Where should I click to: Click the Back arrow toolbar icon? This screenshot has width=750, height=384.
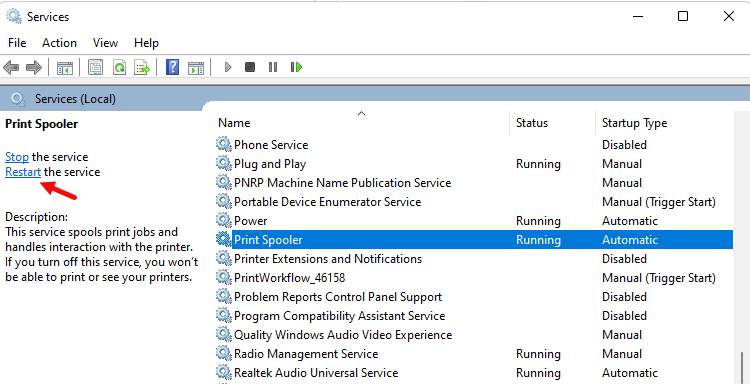11,67
